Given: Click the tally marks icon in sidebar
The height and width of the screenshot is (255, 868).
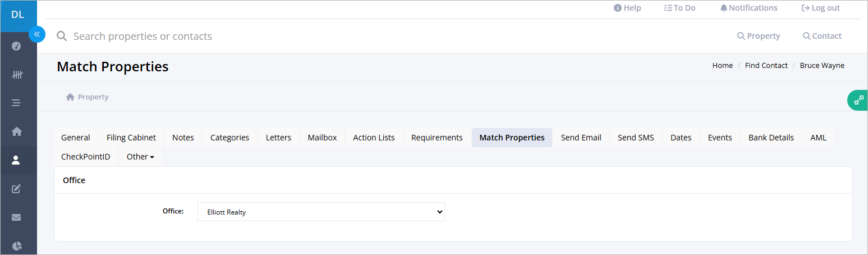Looking at the screenshot, I should click(17, 75).
